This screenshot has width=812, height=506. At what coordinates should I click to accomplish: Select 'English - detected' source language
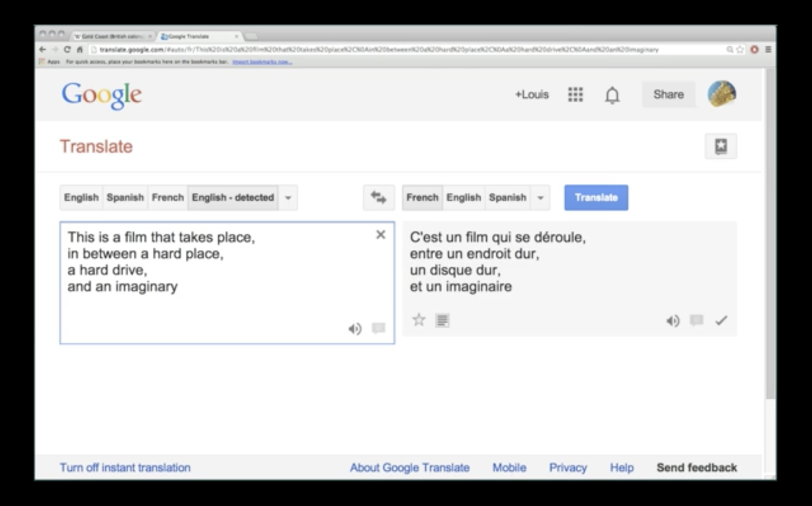[x=233, y=197]
